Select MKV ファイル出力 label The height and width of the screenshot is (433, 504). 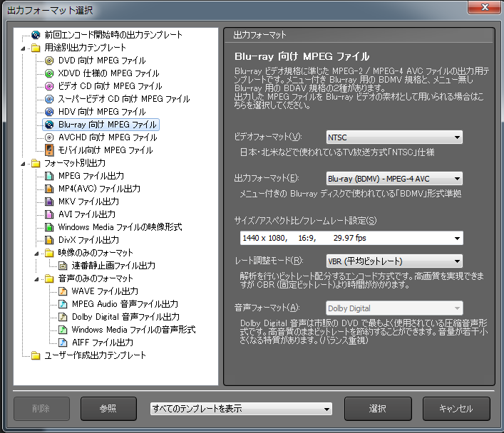[x=88, y=202]
